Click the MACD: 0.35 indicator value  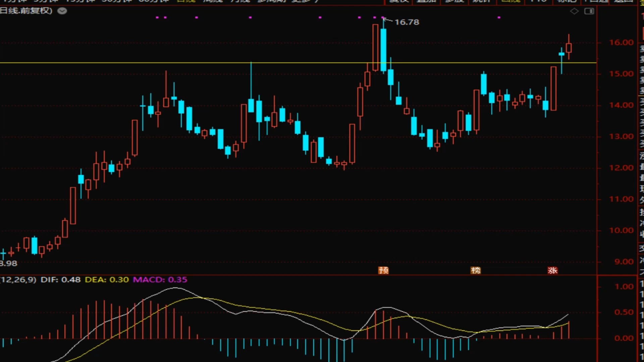coord(160,280)
